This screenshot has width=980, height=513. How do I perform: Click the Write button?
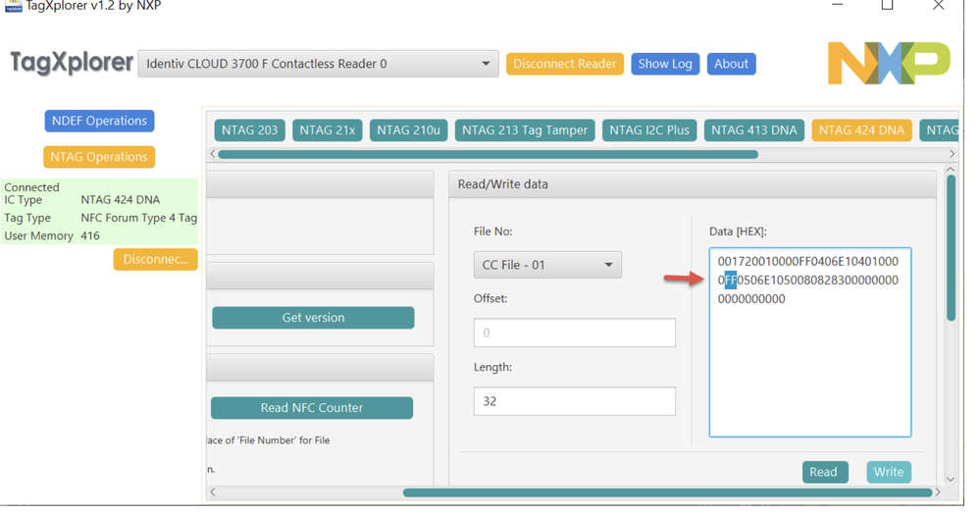[889, 472]
